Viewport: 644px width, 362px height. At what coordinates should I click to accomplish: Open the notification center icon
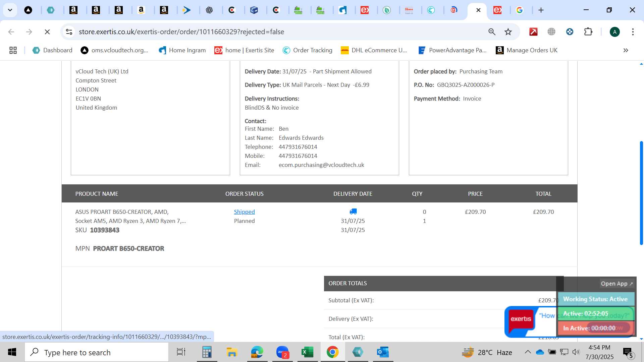click(628, 352)
